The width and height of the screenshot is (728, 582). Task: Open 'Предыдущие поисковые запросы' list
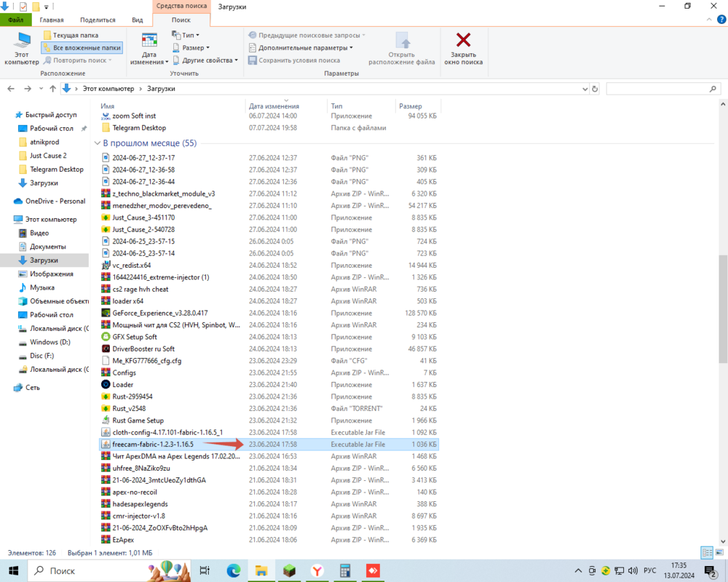pos(306,35)
